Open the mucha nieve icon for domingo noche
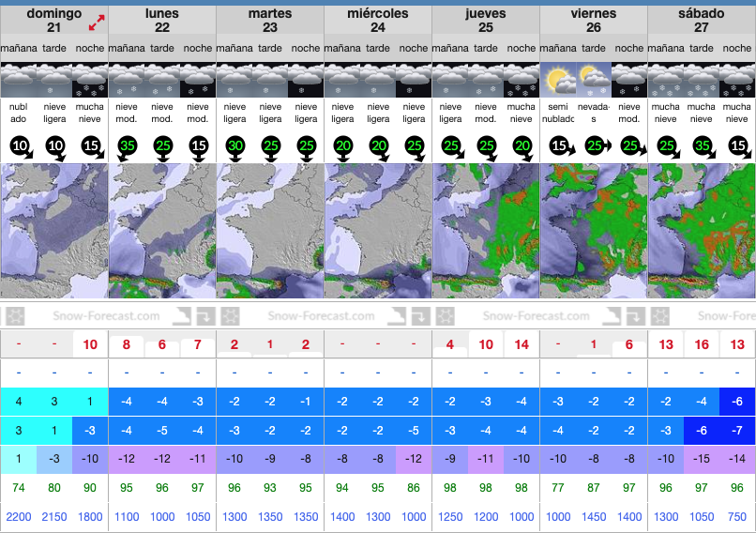Screen dimensions: 756x533 (x=90, y=80)
